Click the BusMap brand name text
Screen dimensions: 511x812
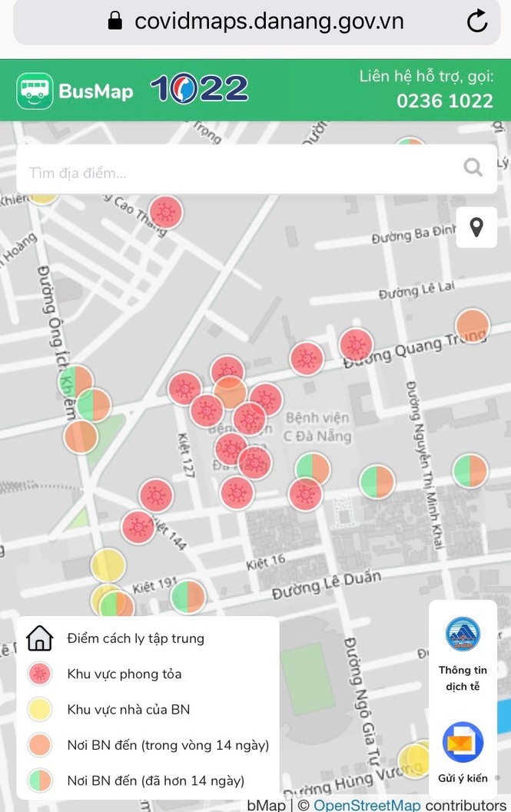pos(96,91)
